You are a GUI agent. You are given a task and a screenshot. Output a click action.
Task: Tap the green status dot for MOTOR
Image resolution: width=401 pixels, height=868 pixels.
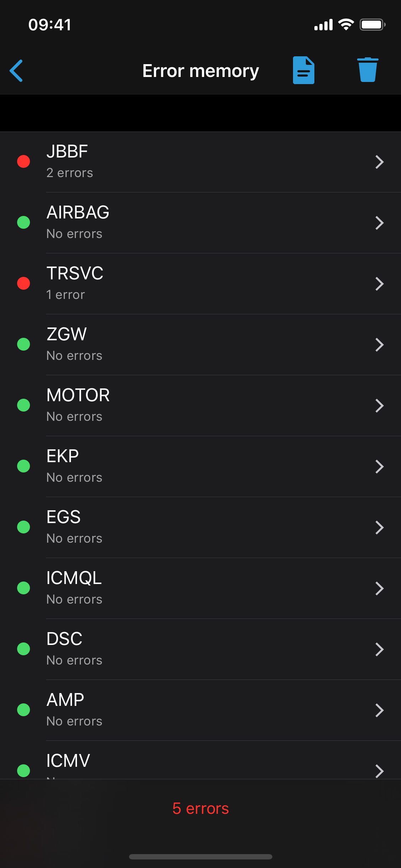click(24, 405)
